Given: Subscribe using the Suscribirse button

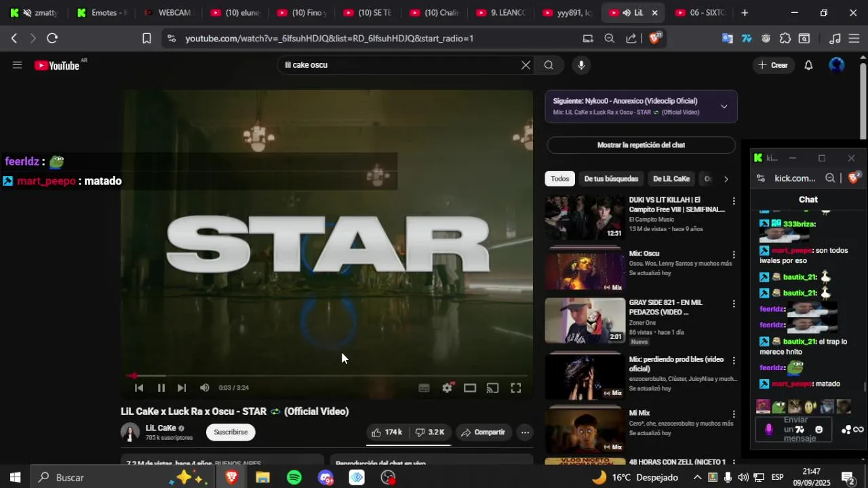Looking at the screenshot, I should [x=231, y=432].
